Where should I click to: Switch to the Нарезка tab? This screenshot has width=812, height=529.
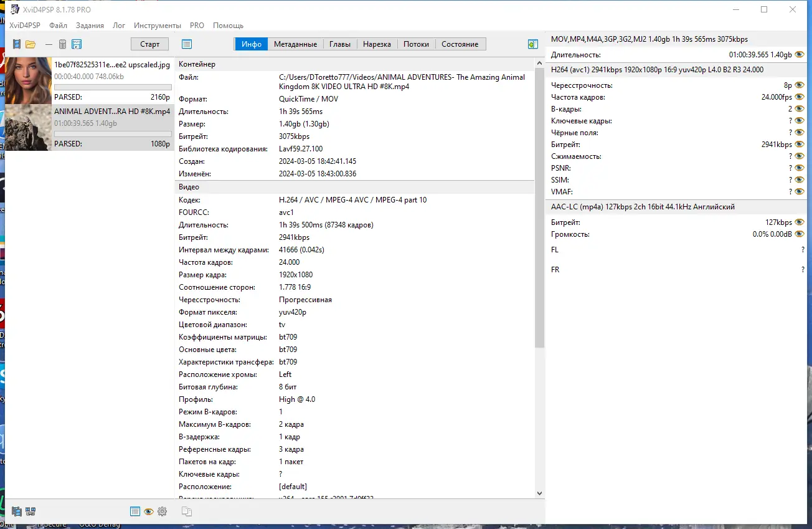pyautogui.click(x=377, y=44)
